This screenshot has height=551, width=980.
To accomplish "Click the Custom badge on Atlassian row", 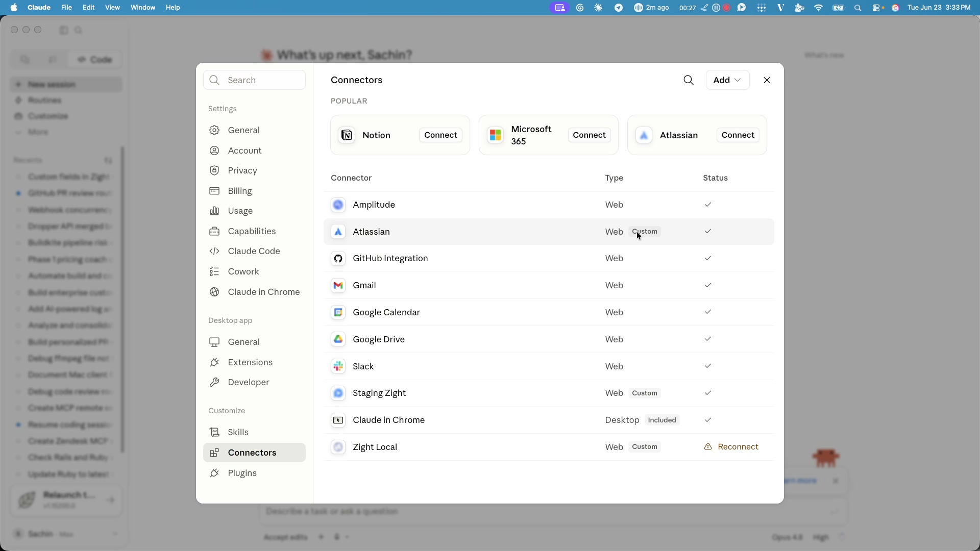I will click(x=645, y=232).
